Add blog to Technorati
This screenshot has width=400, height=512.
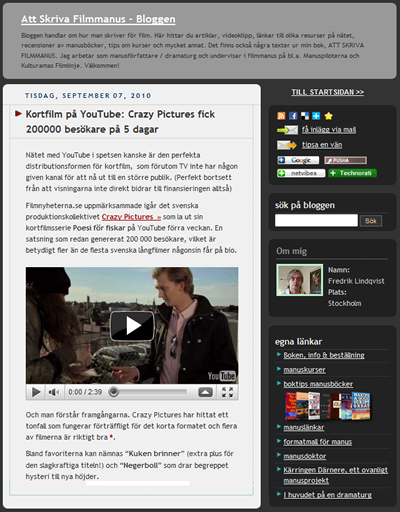coord(352,173)
